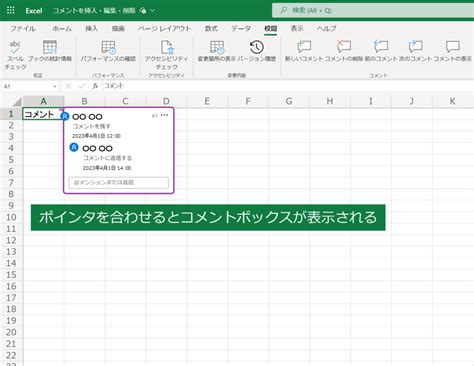Switch to the ページレイアウト tab
Image resolution: width=474 pixels, height=366 pixels.
pyautogui.click(x=165, y=29)
